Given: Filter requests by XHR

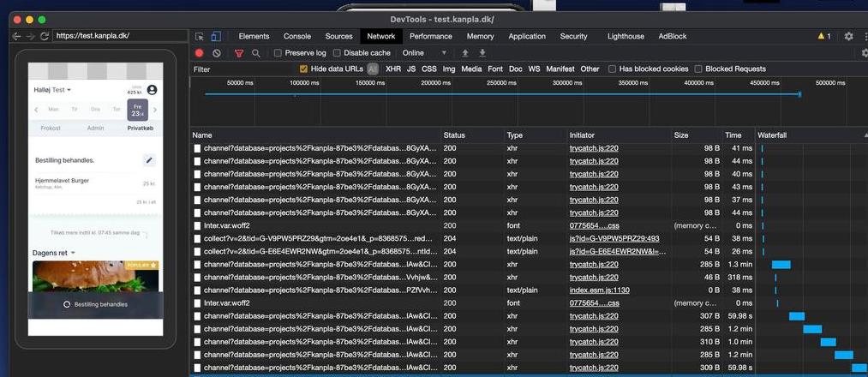Looking at the screenshot, I should (393, 69).
